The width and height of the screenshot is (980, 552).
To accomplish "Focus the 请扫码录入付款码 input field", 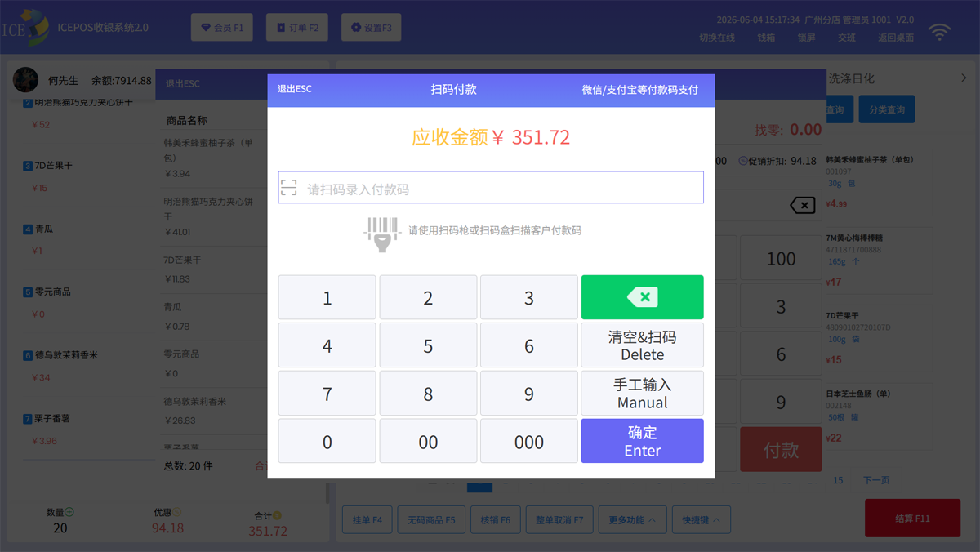I will coord(491,188).
